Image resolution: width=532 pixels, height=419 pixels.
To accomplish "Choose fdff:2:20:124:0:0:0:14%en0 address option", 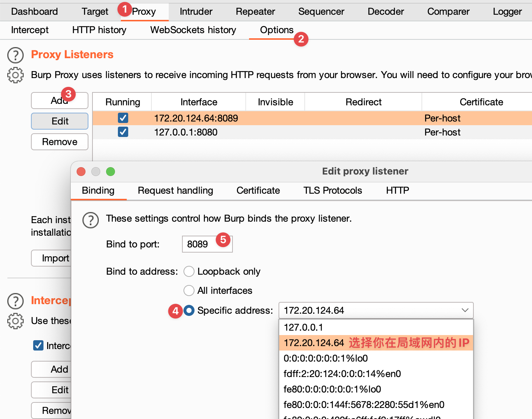I will (x=376, y=374).
